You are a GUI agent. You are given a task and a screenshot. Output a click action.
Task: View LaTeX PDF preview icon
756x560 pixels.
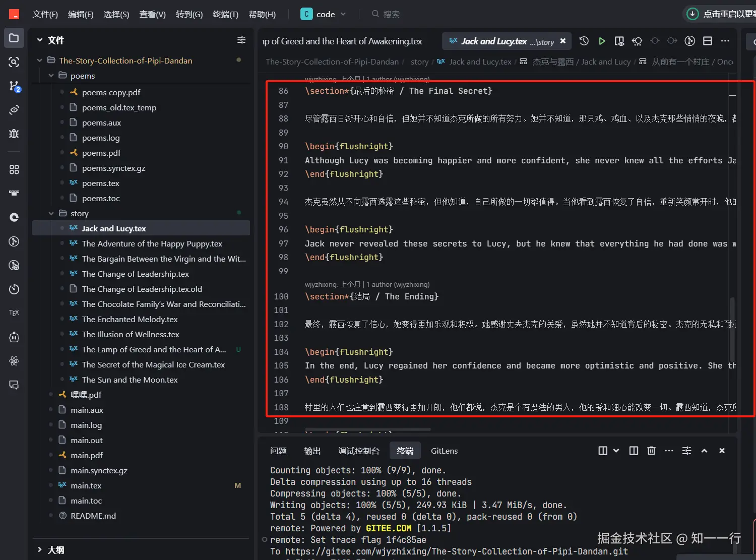click(619, 41)
